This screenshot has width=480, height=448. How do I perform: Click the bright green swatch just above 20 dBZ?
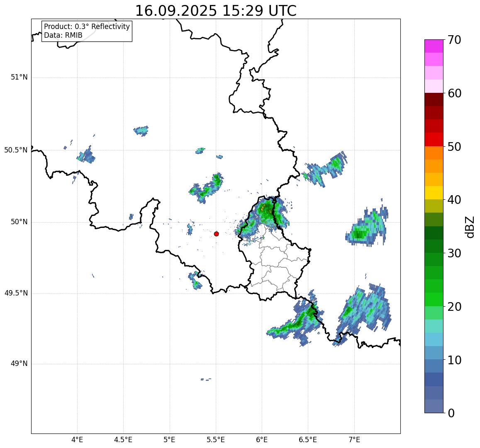click(x=434, y=300)
